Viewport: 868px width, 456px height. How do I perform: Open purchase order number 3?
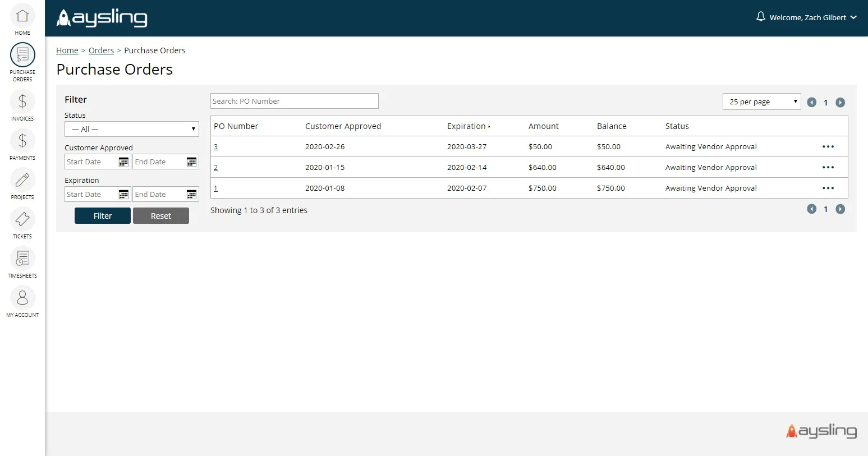tap(215, 146)
